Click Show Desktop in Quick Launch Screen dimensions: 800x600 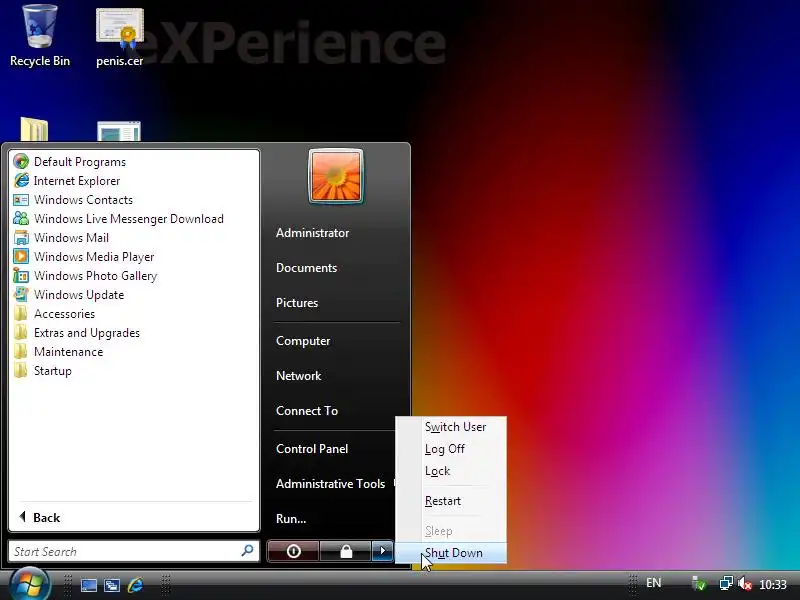point(89,585)
